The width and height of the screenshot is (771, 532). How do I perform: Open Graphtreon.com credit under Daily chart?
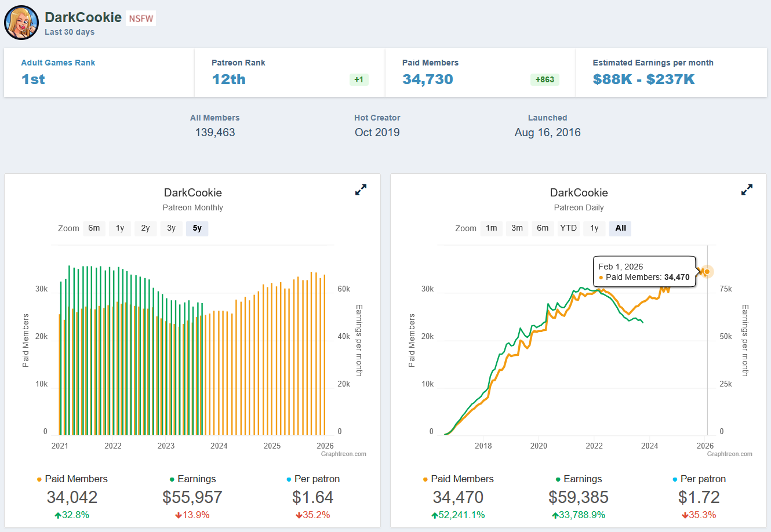click(x=730, y=454)
